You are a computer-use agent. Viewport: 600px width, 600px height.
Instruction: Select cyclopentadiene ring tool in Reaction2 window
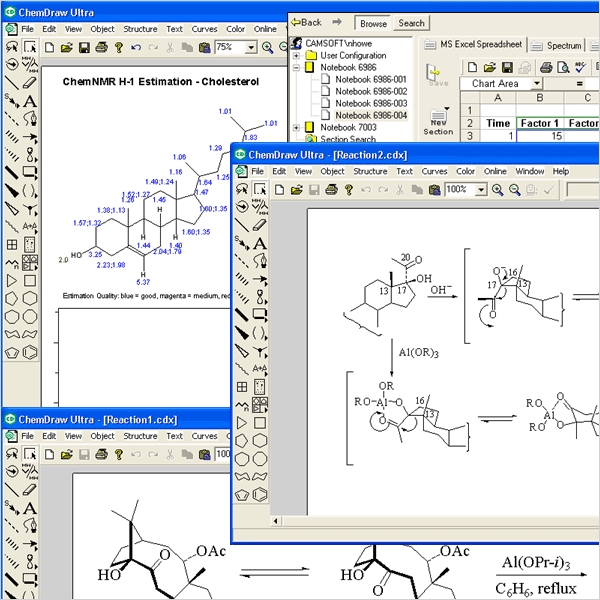(x=242, y=494)
